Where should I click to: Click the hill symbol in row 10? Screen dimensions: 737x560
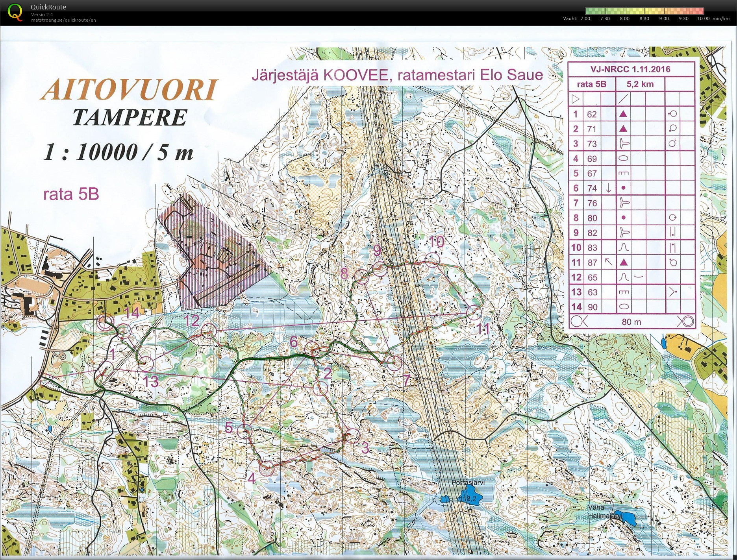tap(623, 248)
